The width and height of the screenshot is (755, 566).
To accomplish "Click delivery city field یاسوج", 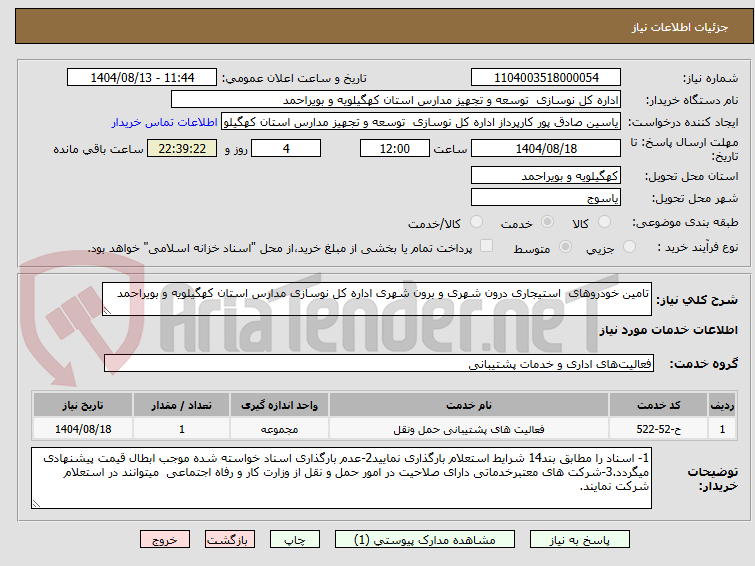I will click(x=546, y=197).
